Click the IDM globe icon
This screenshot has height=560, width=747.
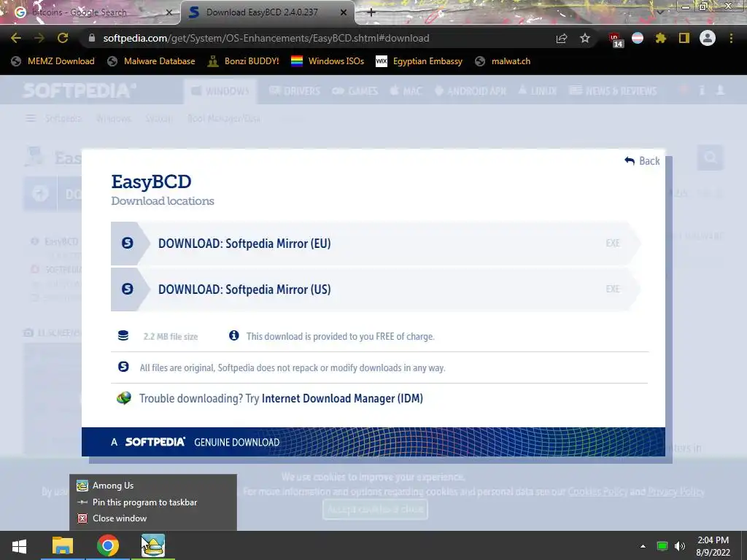[x=124, y=398]
